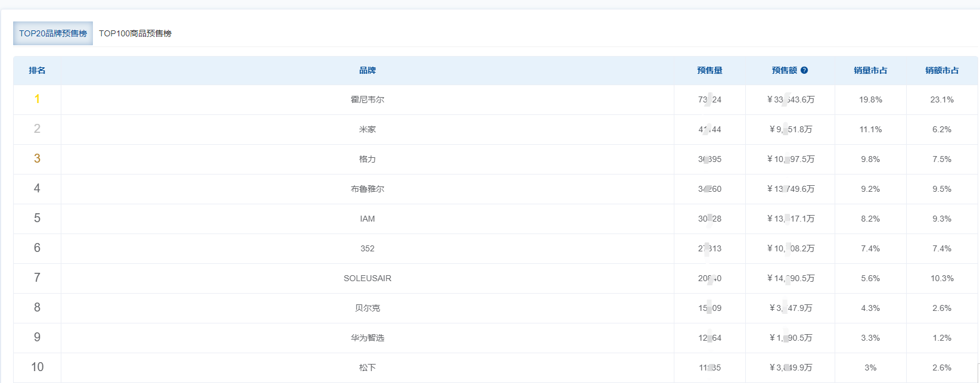This screenshot has height=383, width=980.
Task: Click the 销量市占 column header
Action: coord(870,70)
